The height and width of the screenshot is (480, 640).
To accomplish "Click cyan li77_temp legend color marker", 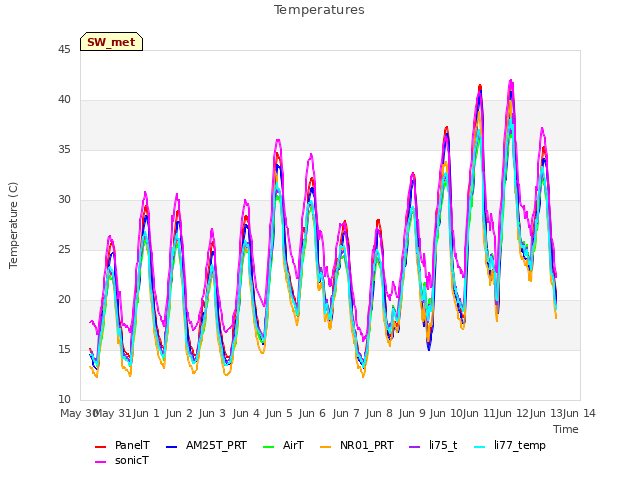I will tap(480, 447).
